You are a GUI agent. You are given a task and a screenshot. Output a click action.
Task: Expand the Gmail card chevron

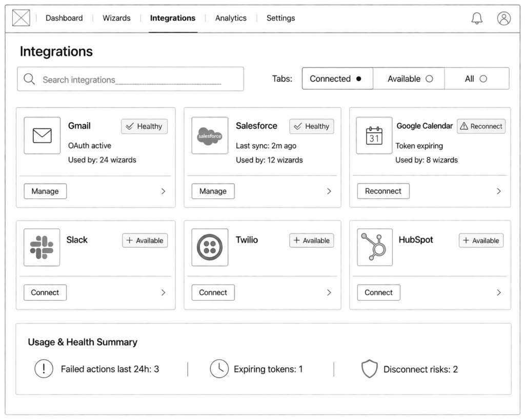pyautogui.click(x=164, y=191)
